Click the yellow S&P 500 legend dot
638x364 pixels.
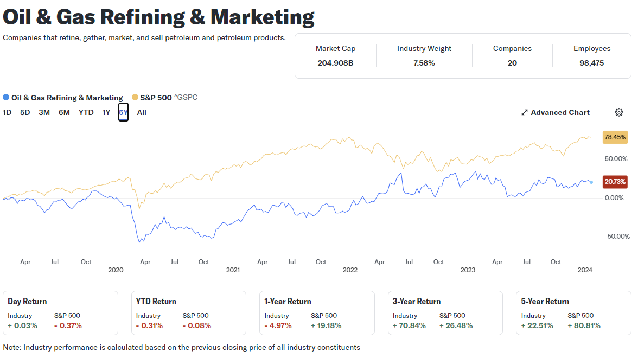pyautogui.click(x=135, y=98)
